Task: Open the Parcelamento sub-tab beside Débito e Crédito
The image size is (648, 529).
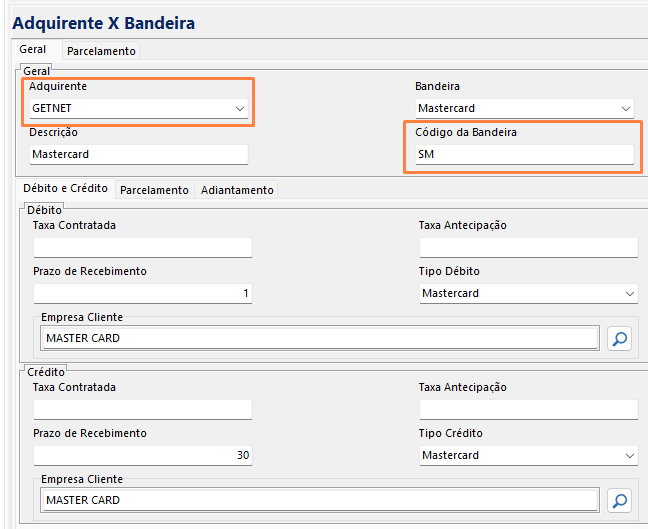Action: click(x=154, y=190)
